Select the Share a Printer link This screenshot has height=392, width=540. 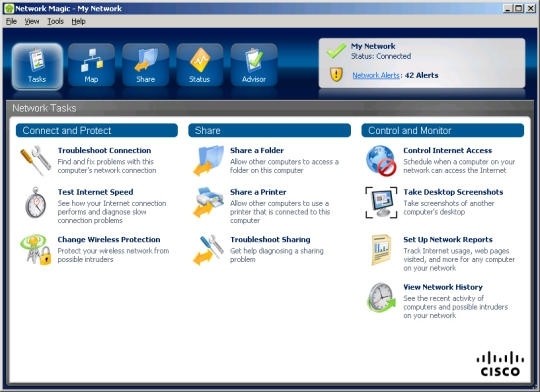click(258, 192)
